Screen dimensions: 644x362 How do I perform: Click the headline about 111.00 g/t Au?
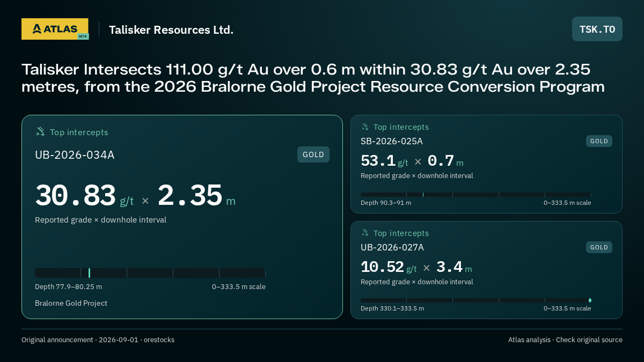coord(313,78)
